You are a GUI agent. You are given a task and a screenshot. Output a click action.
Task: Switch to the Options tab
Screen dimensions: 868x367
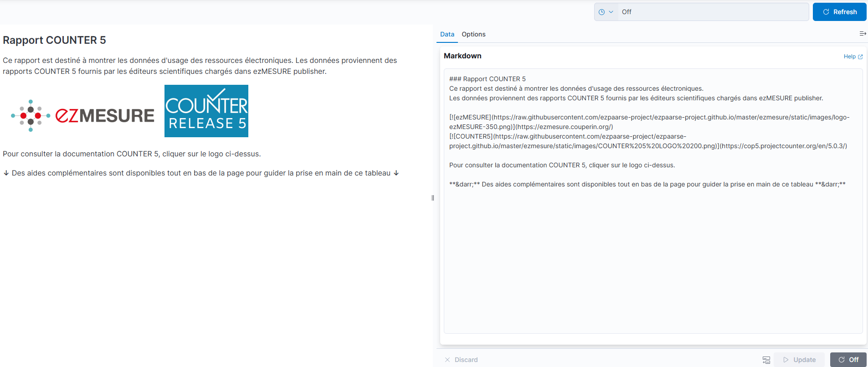pos(473,34)
